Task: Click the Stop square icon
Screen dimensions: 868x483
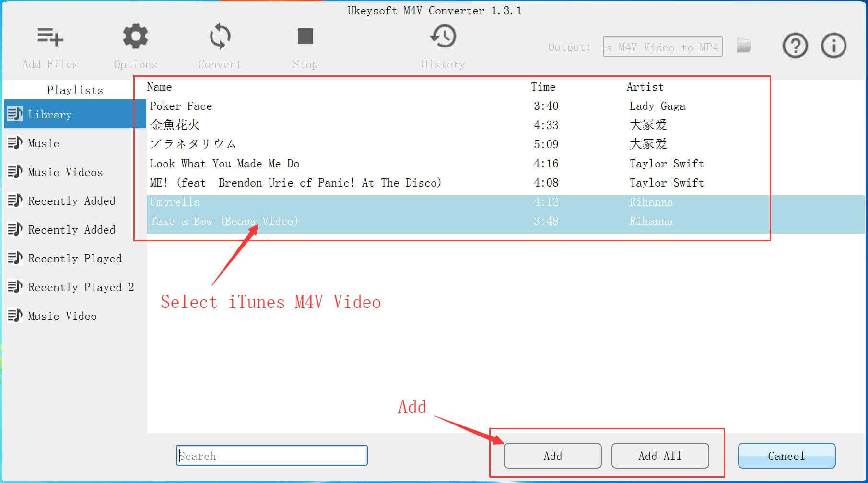Action: (x=305, y=36)
